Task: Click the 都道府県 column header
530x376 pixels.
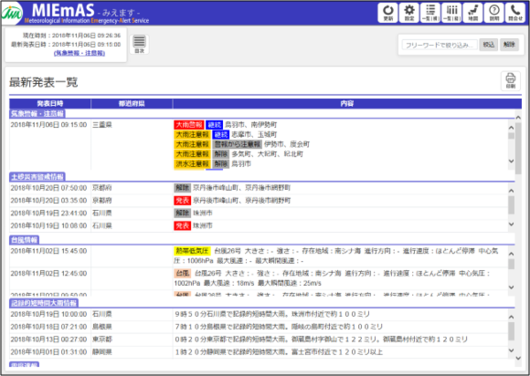Action: (132, 103)
